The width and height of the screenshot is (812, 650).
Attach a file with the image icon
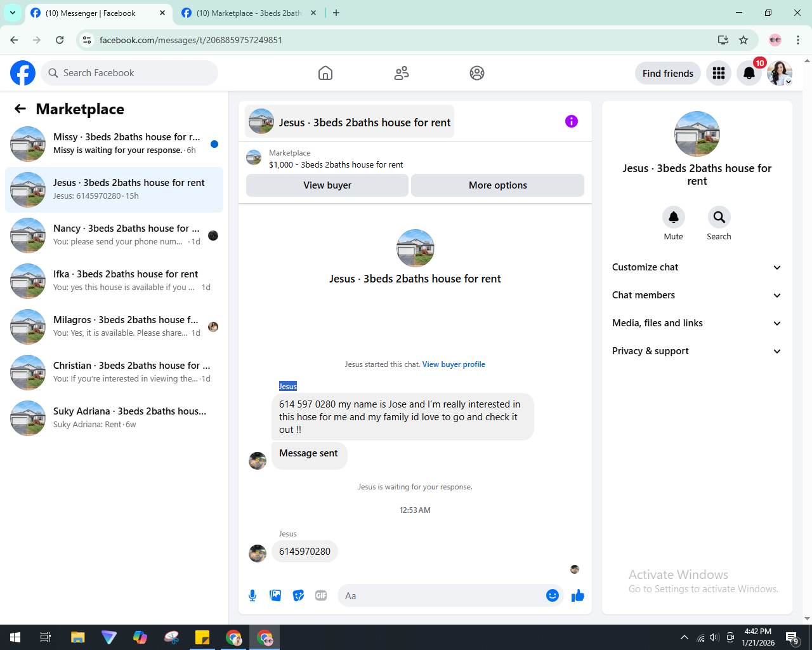(275, 595)
